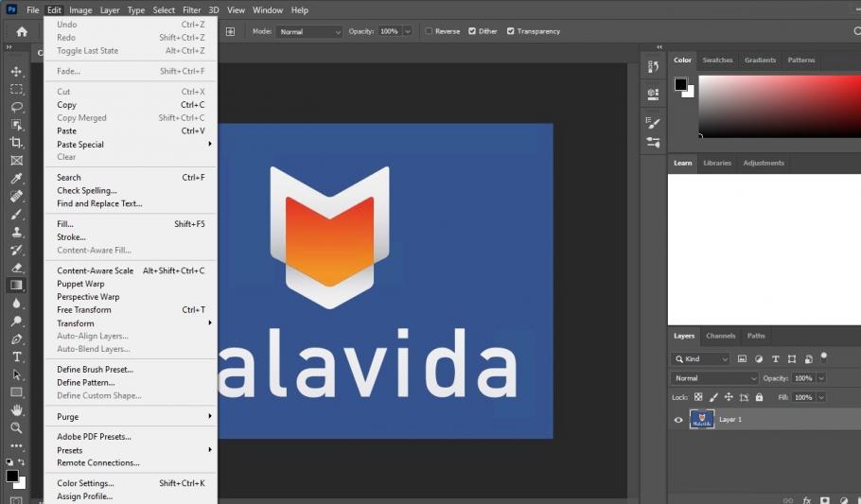Choose Color Settings... menu entry

[131, 483]
